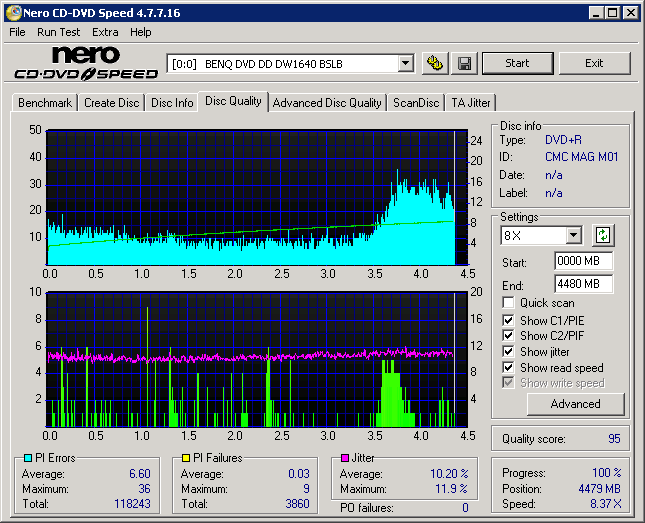The width and height of the screenshot is (645, 523).
Task: Disable Show read speed checkbox
Action: [509, 368]
